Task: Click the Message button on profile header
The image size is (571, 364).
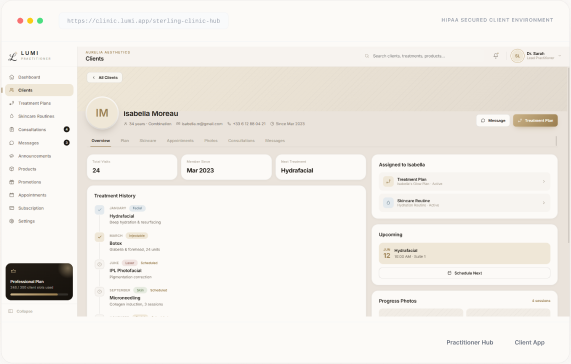Action: pos(493,120)
